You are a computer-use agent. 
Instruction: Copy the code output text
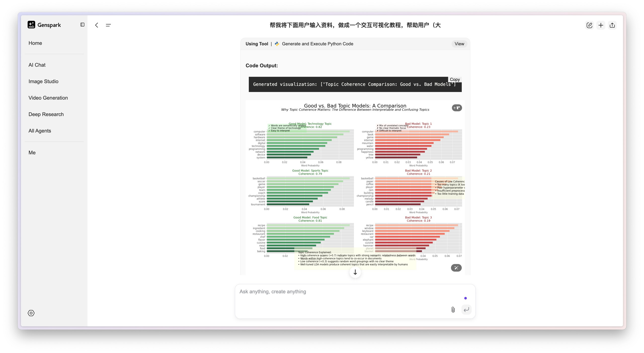455,79
